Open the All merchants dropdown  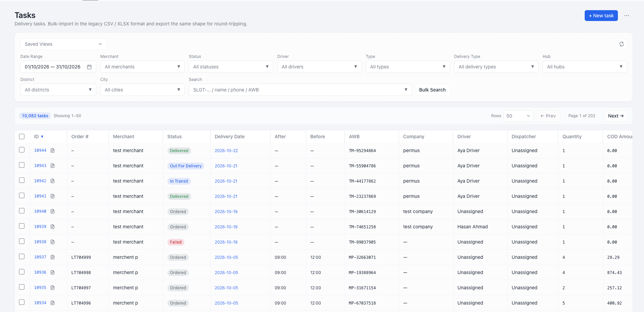tap(142, 67)
